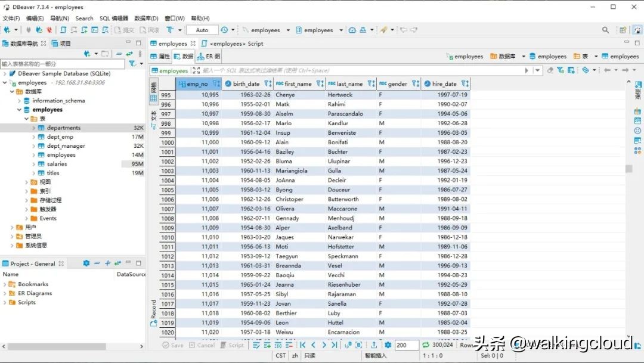Click the filter icon on the emp_no column
This screenshot has width=644, height=363.
click(213, 83)
